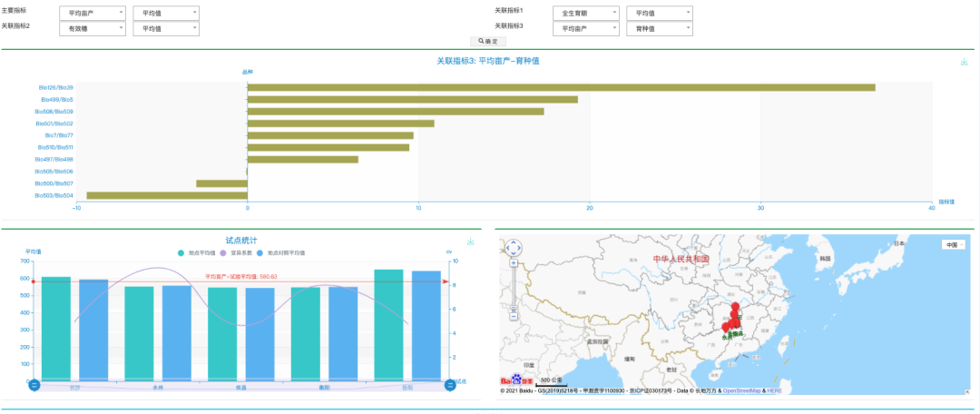Zoom out the Baidu map
This screenshot has height=414, width=980.
click(x=513, y=316)
